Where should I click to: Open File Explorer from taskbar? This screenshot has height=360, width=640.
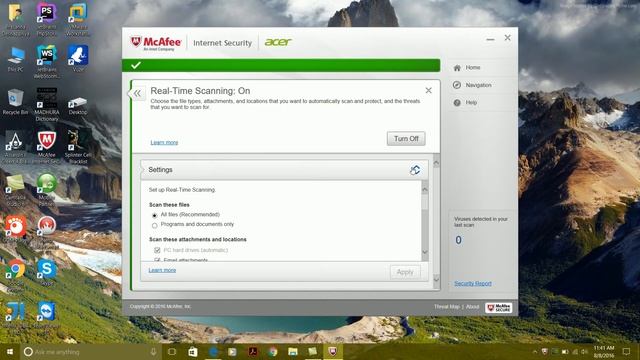point(293,351)
